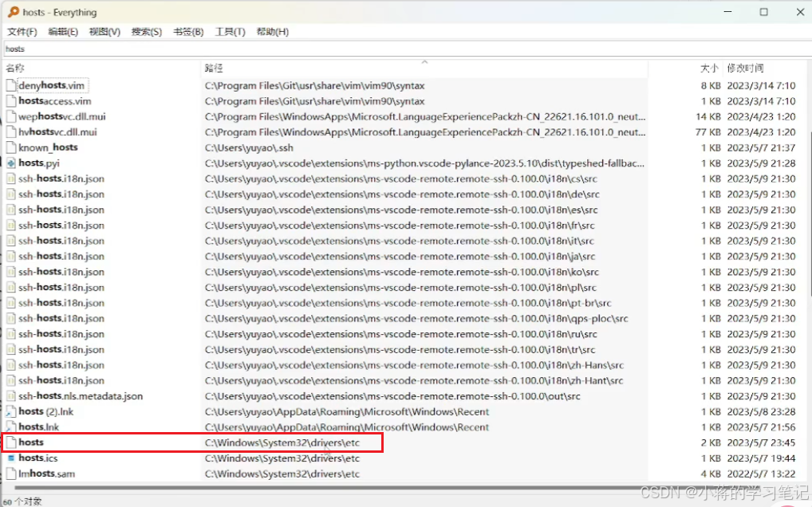Select the hosts.lnk shortcut icon
The width and height of the screenshot is (812, 507).
point(11,426)
